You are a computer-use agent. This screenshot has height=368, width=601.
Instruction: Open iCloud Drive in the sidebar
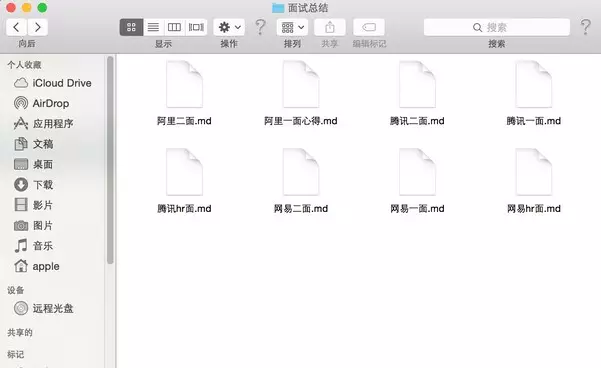pos(53,83)
